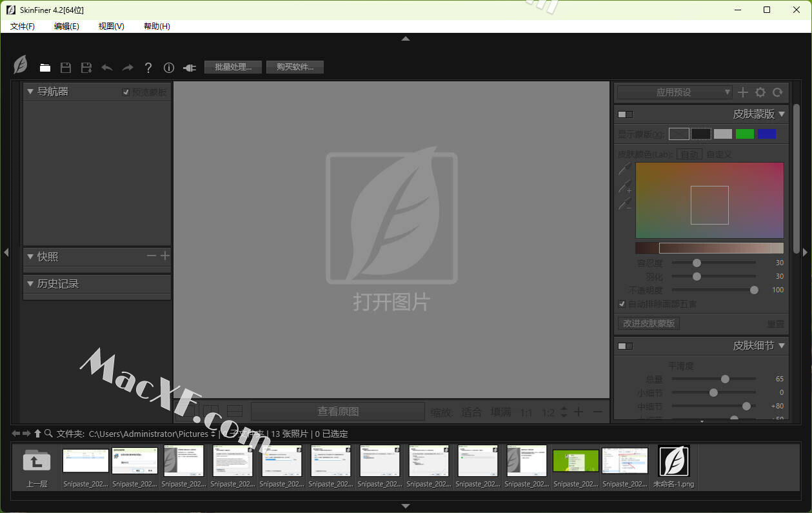This screenshot has width=812, height=513.
Task: Click the add preset plus icon
Action: pos(743,92)
